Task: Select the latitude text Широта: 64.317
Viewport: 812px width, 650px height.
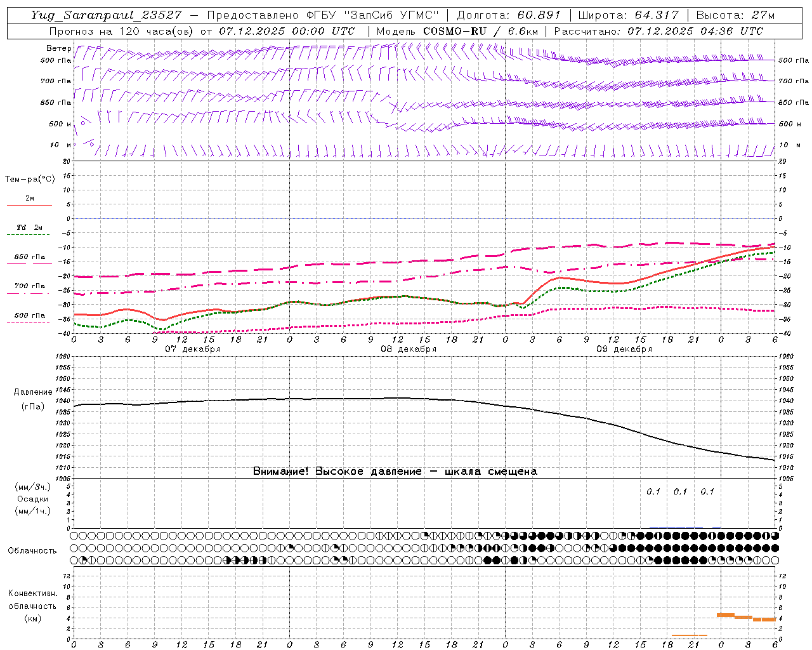Action: click(x=628, y=15)
